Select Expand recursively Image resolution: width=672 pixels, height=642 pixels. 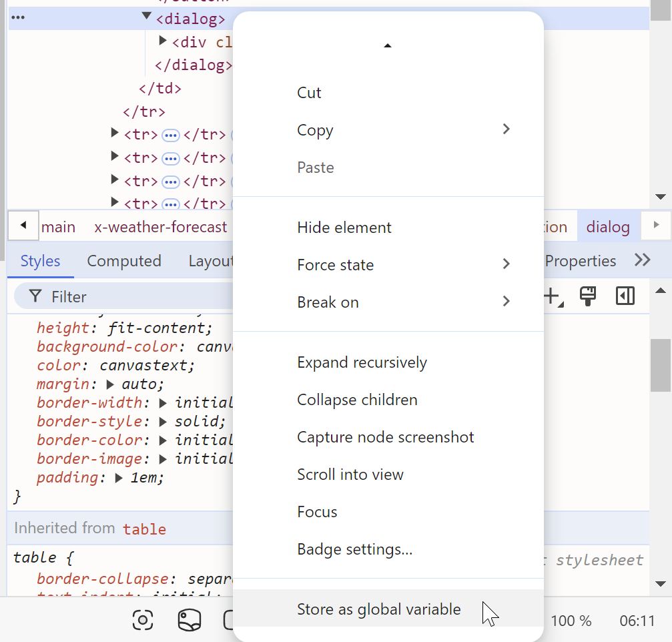388,362
